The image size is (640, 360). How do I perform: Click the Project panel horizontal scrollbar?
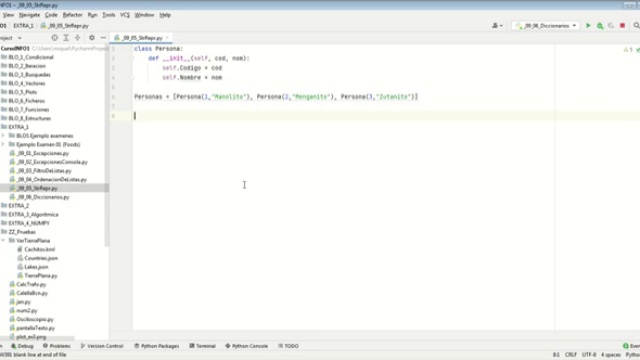[37, 338]
